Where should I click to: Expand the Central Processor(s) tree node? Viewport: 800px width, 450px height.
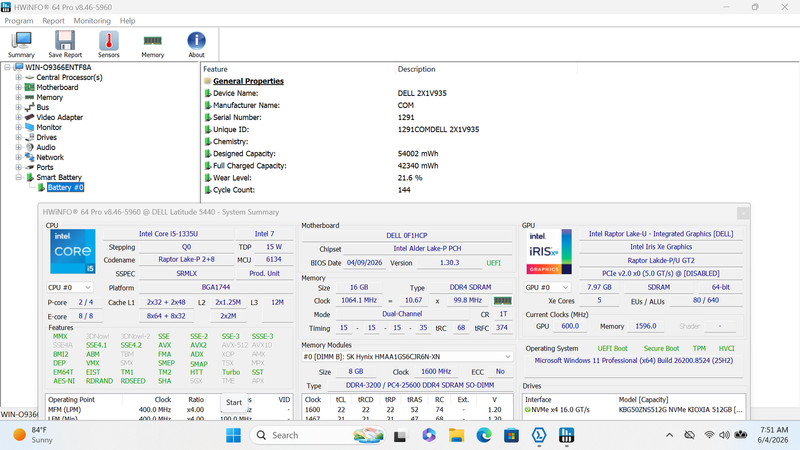click(18, 78)
